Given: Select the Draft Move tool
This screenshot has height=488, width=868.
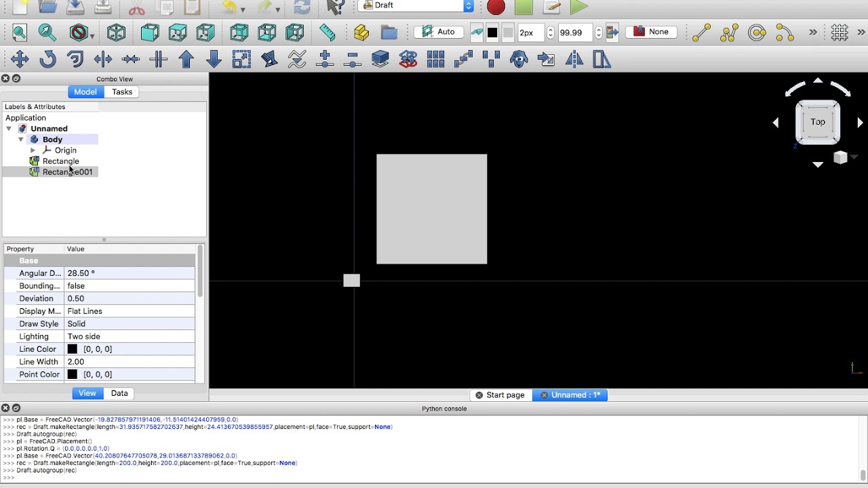Looking at the screenshot, I should [x=20, y=60].
